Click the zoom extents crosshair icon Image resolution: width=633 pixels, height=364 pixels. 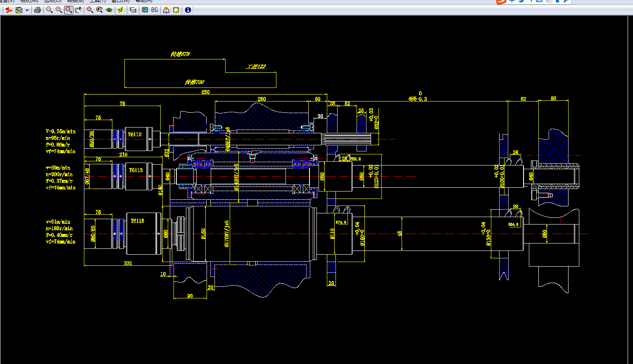[90, 10]
